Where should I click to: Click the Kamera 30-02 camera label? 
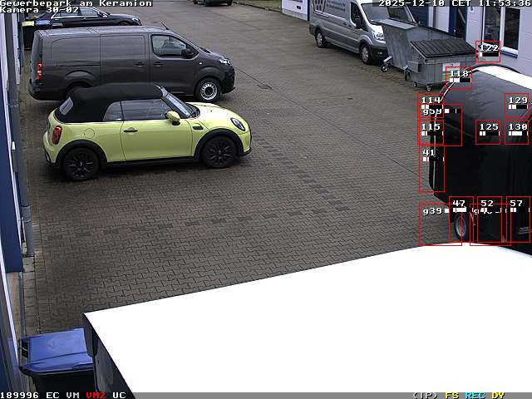click(x=40, y=10)
